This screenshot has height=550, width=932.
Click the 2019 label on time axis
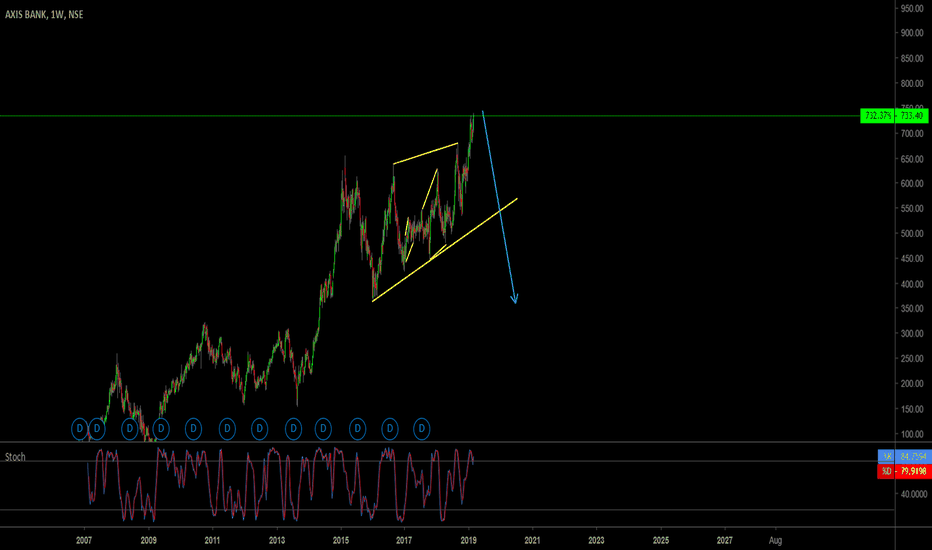[468, 540]
